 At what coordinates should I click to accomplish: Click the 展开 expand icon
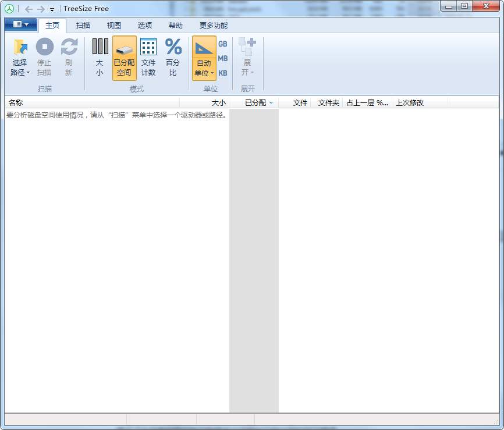[x=247, y=47]
